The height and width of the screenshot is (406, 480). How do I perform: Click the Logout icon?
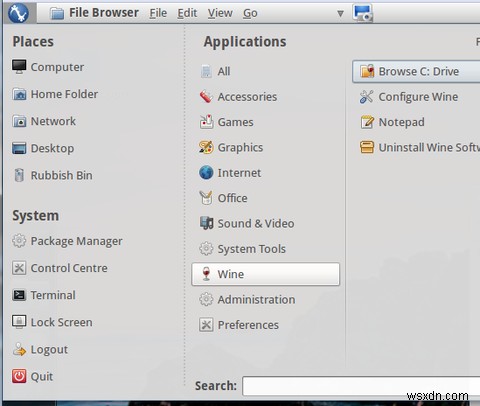point(19,349)
